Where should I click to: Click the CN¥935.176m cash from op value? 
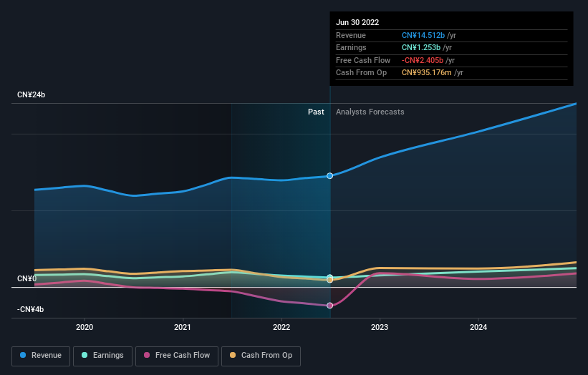pyautogui.click(x=426, y=73)
